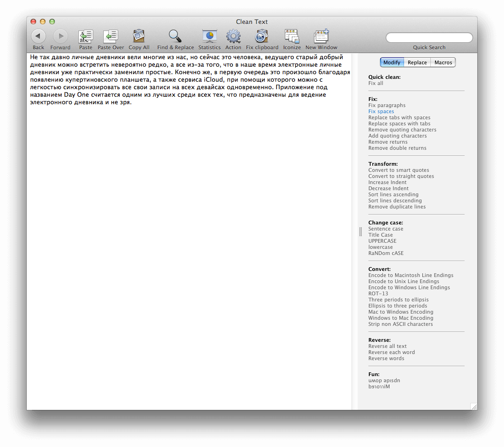Click the Copy All icon
The width and height of the screenshot is (504, 447).
point(139,36)
